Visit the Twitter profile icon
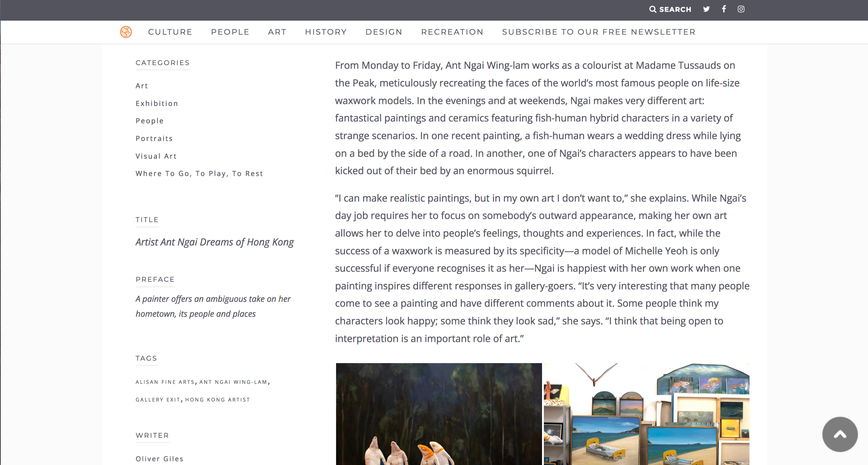Viewport: 868px width, 465px height. coord(707,9)
